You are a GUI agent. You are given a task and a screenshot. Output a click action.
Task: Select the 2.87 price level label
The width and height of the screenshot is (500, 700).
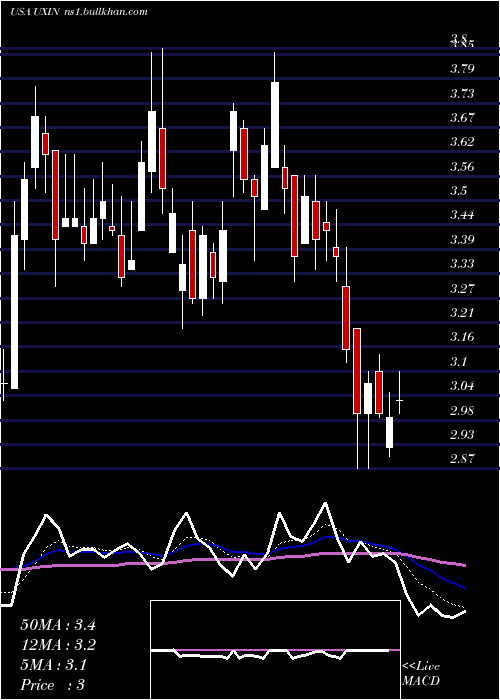coord(462,458)
